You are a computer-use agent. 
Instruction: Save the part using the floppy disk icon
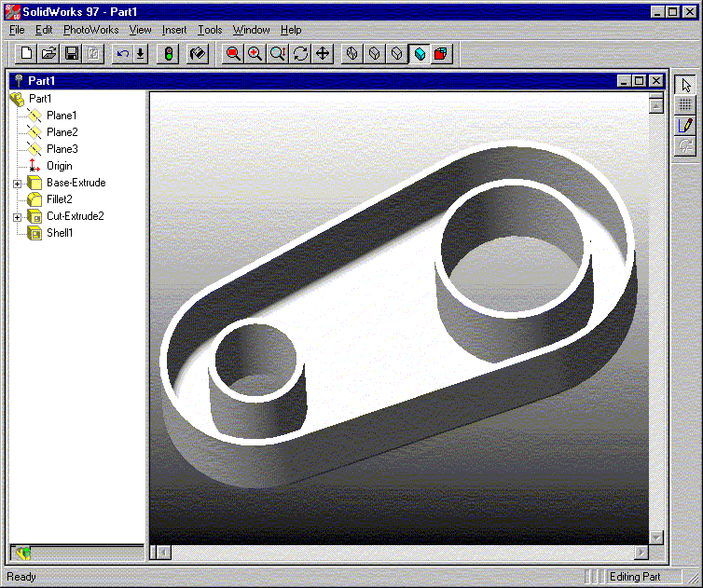click(71, 54)
